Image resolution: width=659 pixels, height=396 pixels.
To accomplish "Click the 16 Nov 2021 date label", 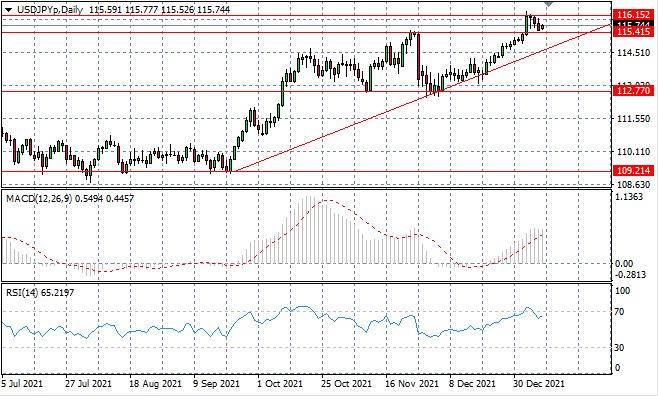I will coord(412,384).
